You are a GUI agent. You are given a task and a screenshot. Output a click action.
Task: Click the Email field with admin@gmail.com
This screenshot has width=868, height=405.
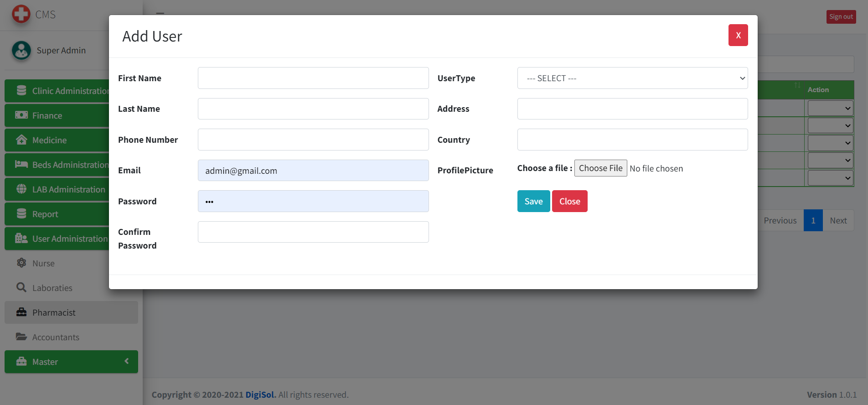click(x=313, y=170)
